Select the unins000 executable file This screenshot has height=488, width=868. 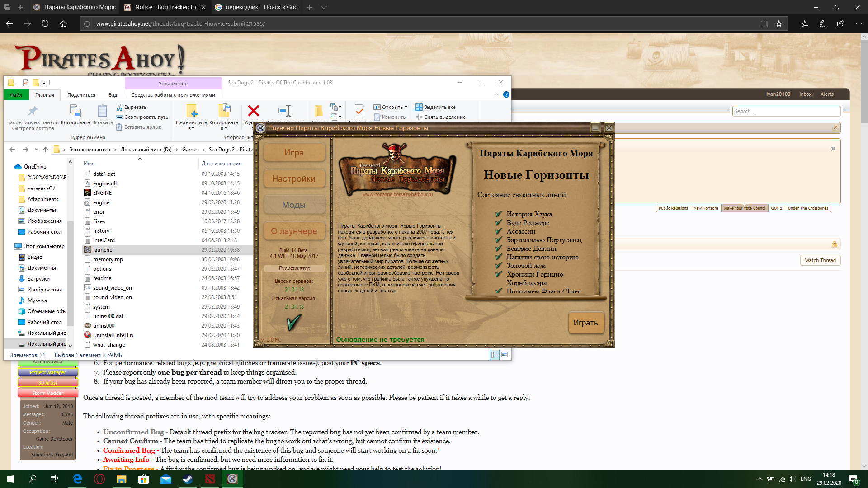(104, 326)
